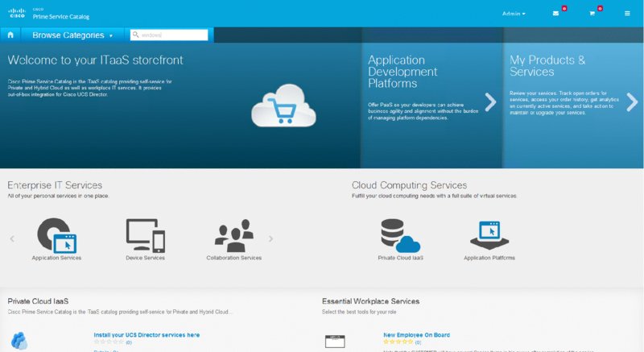
Task: Open the hamburger menu icon
Action: pos(627,14)
